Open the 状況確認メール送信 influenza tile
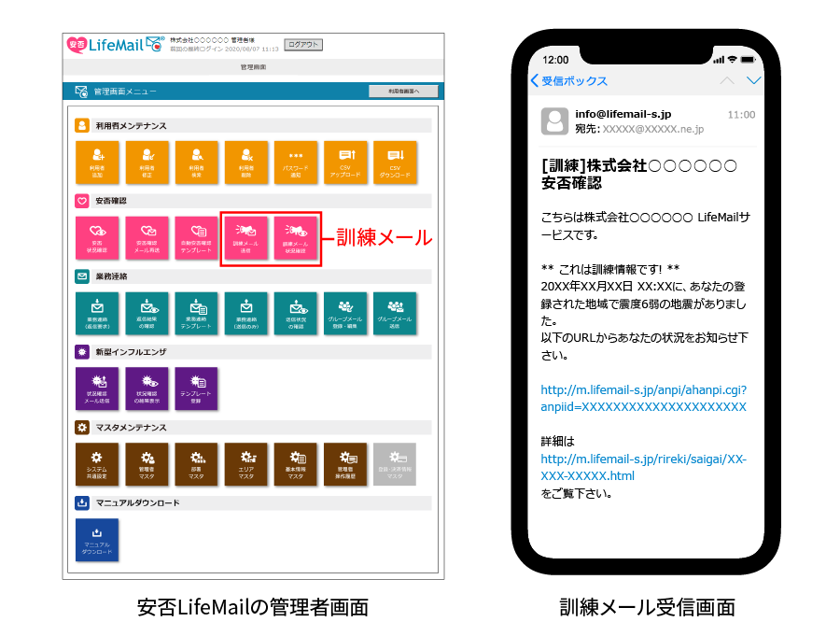Image resolution: width=840 pixels, height=636 pixels. 97,389
